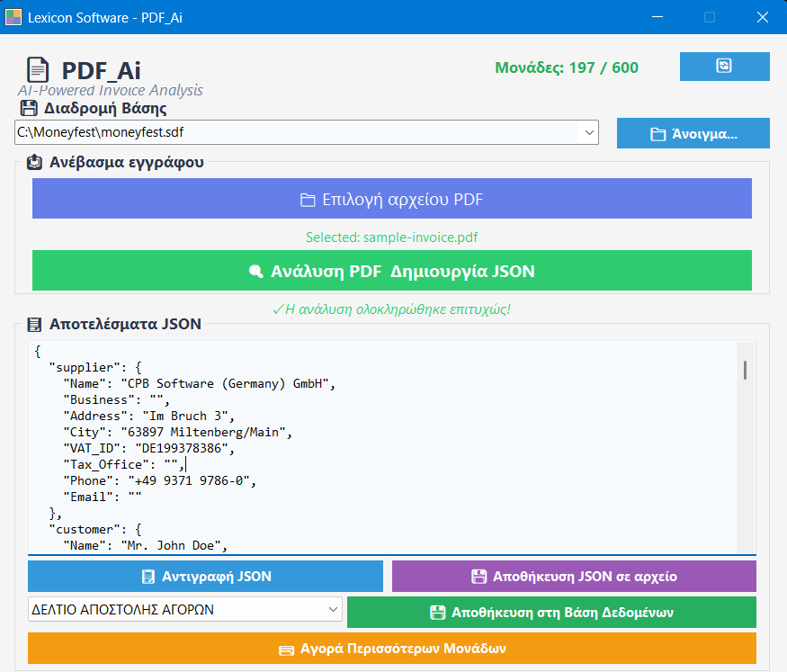Click the icon beside Αποτελέσματα JSON heading

35,324
